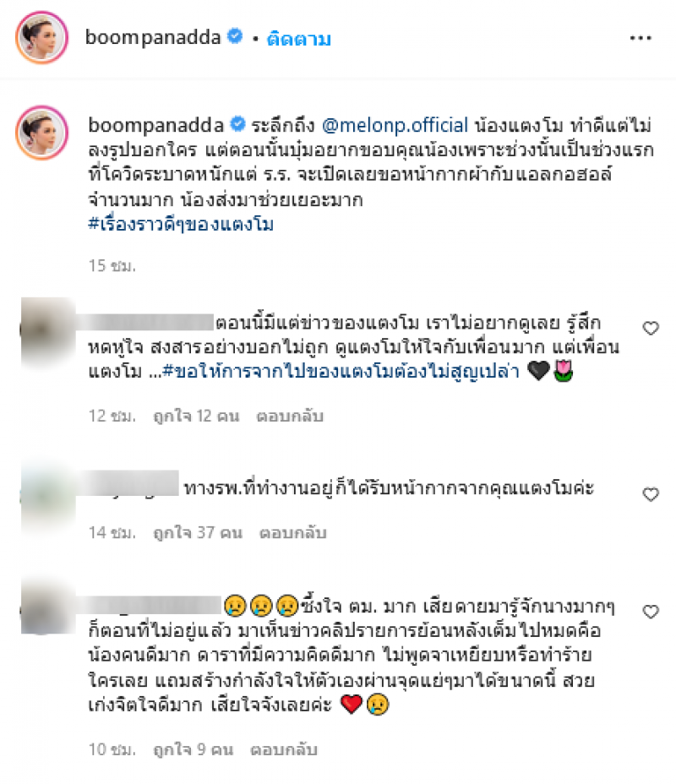Like the comment about แตงโม news
The width and height of the screenshot is (676, 784).
(651, 329)
